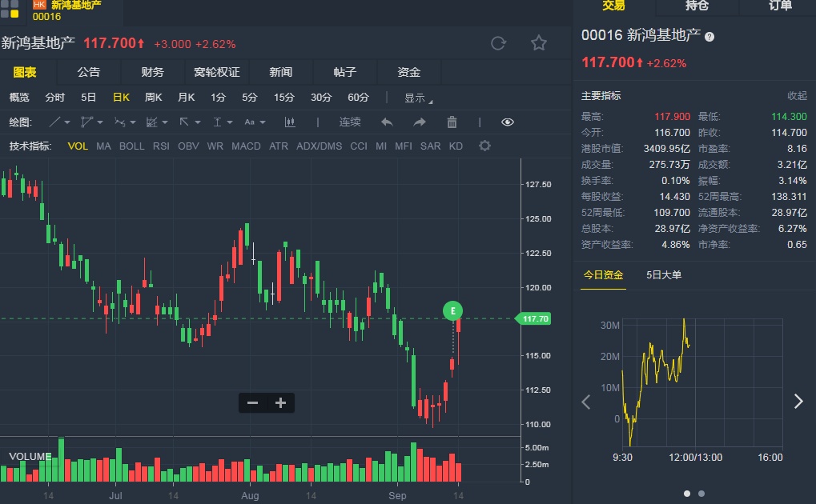This screenshot has height=504, width=816.
Task: Toggle drawing visibility eye icon
Action: coord(508,122)
